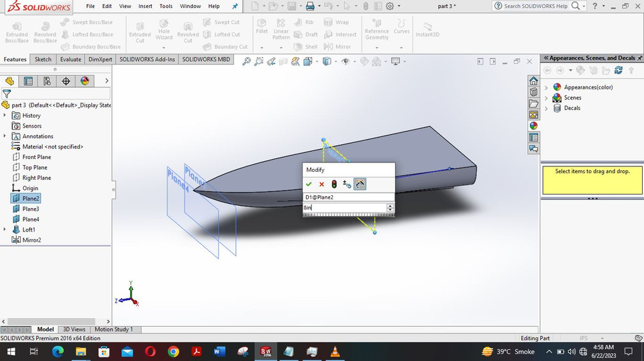This screenshot has height=361, width=644.
Task: Click the feature tree filter icon
Action: 7,94
